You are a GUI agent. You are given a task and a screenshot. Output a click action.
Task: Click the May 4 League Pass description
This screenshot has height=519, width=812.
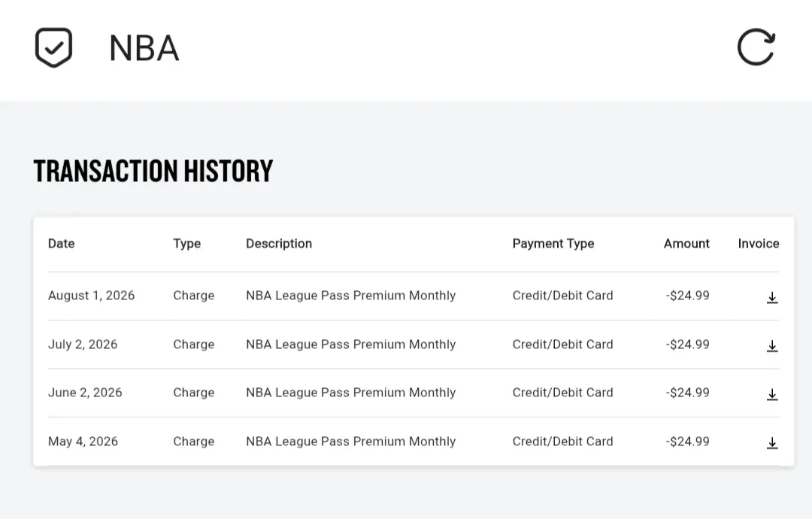[350, 442]
